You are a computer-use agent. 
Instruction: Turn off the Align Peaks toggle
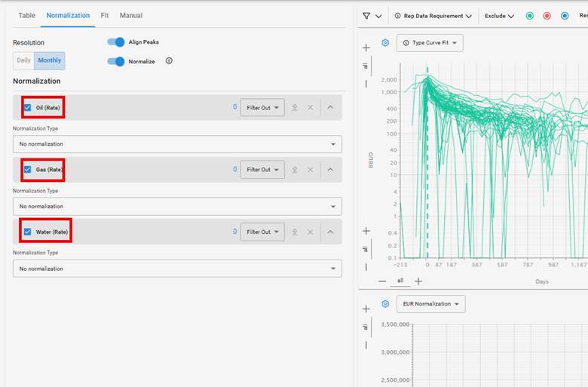click(115, 42)
